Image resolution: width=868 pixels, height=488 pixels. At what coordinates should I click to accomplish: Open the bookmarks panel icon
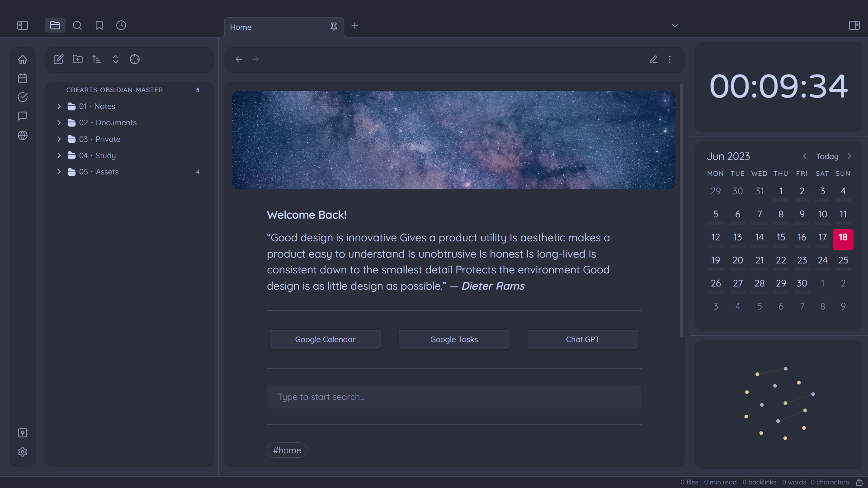click(x=99, y=25)
